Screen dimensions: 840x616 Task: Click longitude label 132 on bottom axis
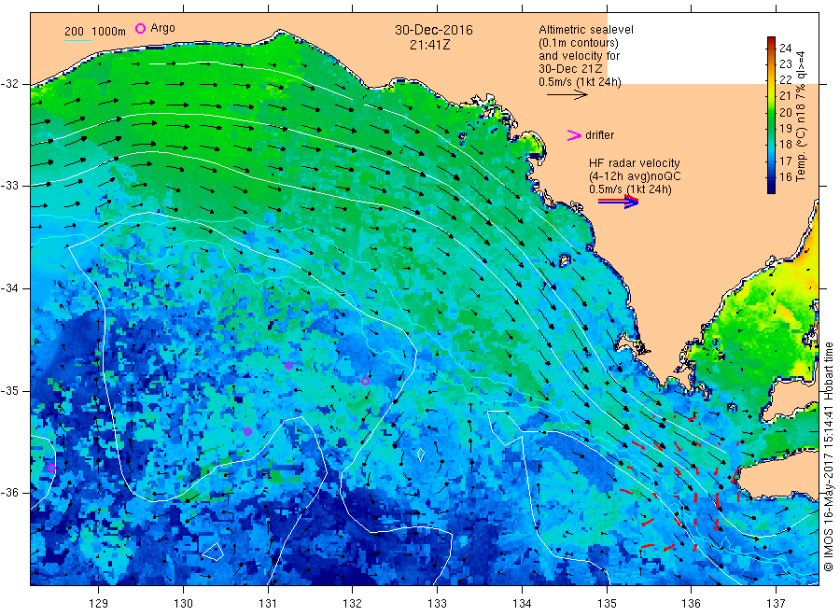[x=353, y=603]
